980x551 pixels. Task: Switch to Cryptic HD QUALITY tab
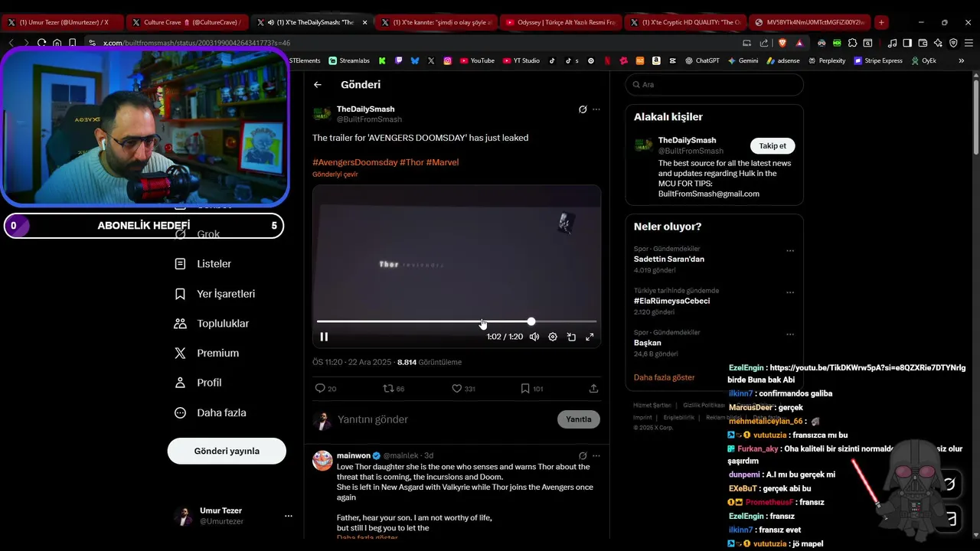point(685,22)
